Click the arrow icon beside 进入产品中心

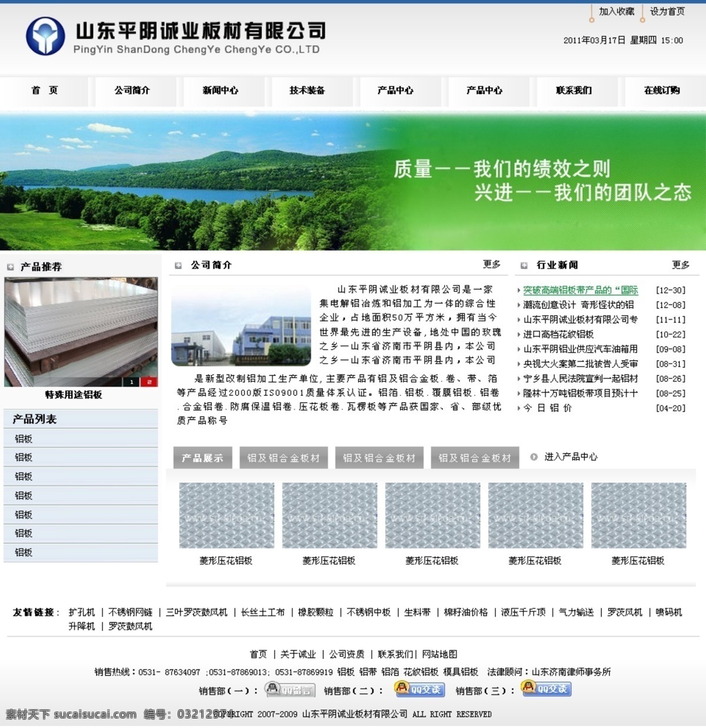click(534, 457)
